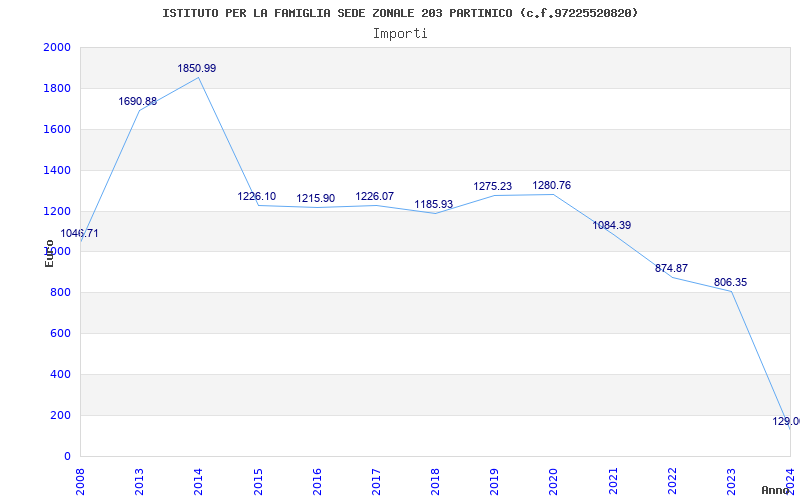Image resolution: width=800 pixels, height=500 pixels.
Task: Click the x-axis year 2023
Action: tap(731, 481)
